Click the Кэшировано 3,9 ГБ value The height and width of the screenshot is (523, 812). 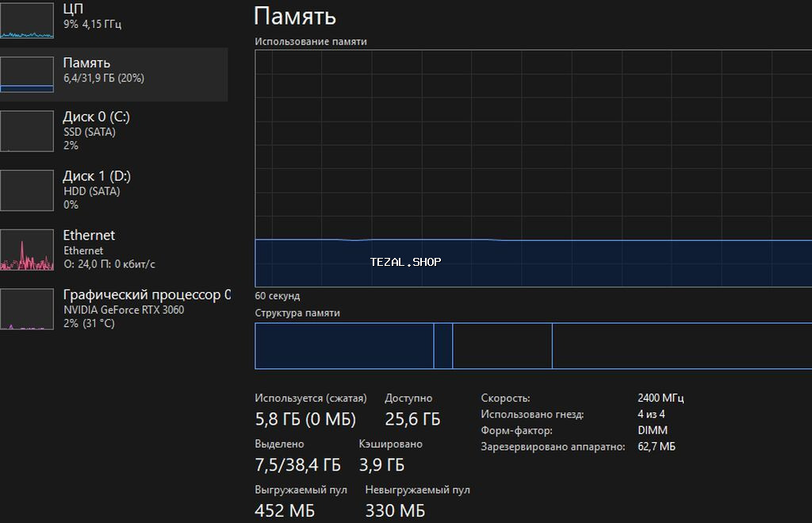click(381, 464)
